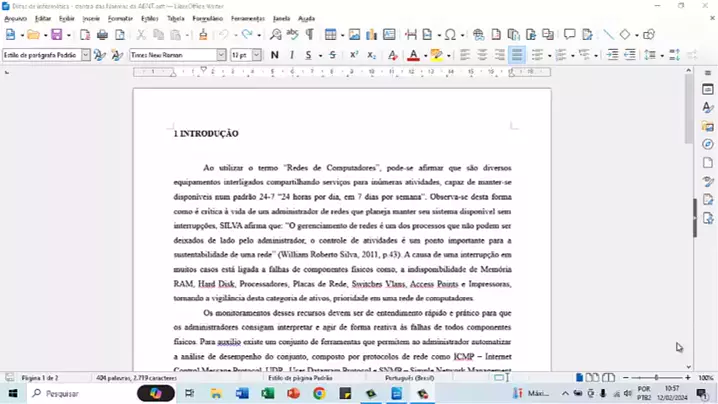The height and width of the screenshot is (404, 718).
Task: Click the Print icon in toolbar
Action: pos(102,35)
